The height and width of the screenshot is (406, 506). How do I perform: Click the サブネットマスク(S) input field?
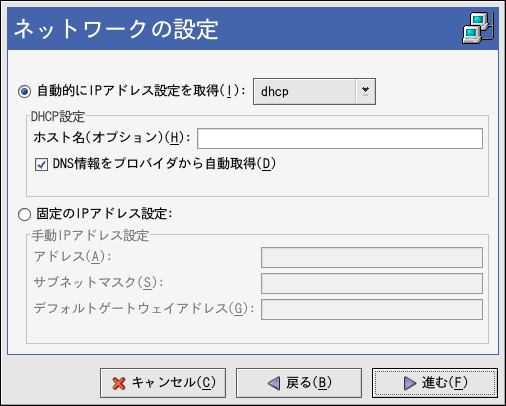pyautogui.click(x=372, y=283)
